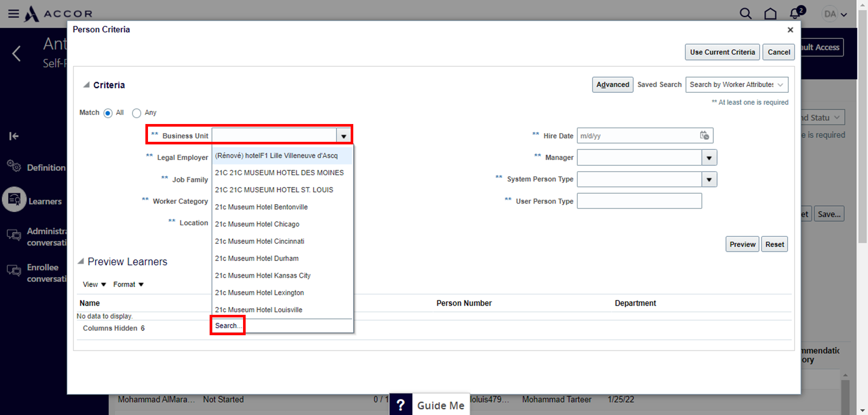
Task: Collapse the left sidebar panel
Action: (14, 136)
